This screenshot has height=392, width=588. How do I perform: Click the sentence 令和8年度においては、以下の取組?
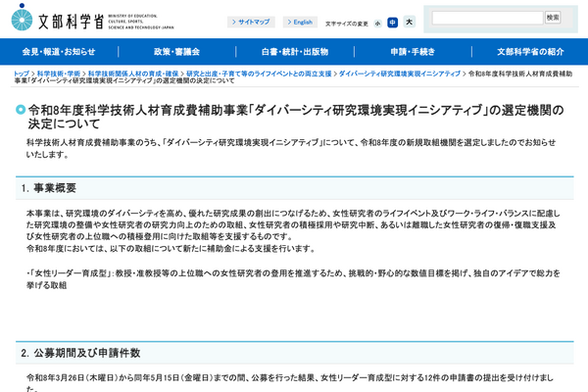(171, 248)
